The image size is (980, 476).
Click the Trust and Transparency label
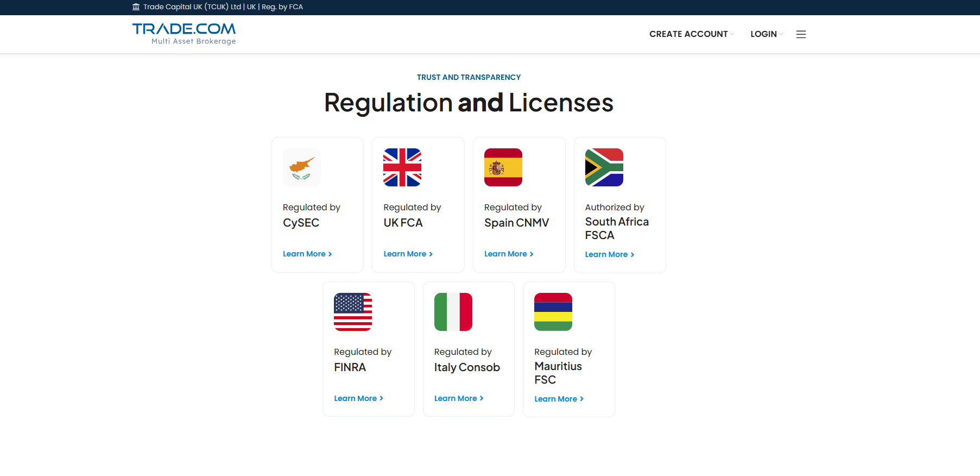tap(469, 77)
